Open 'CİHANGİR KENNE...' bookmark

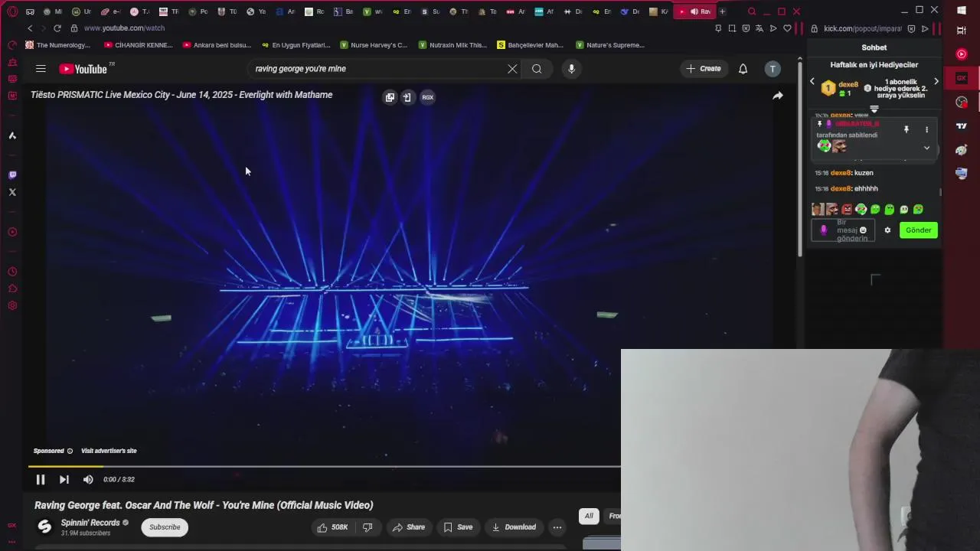click(x=139, y=45)
